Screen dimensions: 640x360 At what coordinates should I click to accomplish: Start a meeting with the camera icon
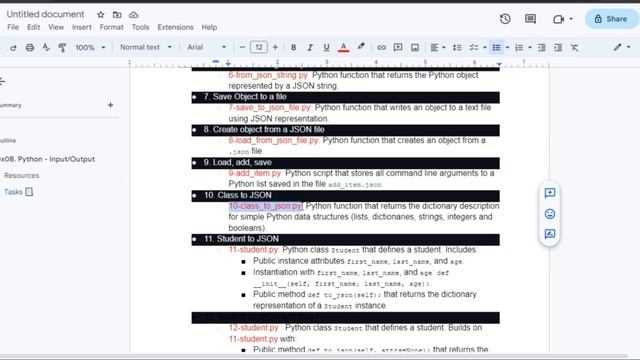pos(558,19)
